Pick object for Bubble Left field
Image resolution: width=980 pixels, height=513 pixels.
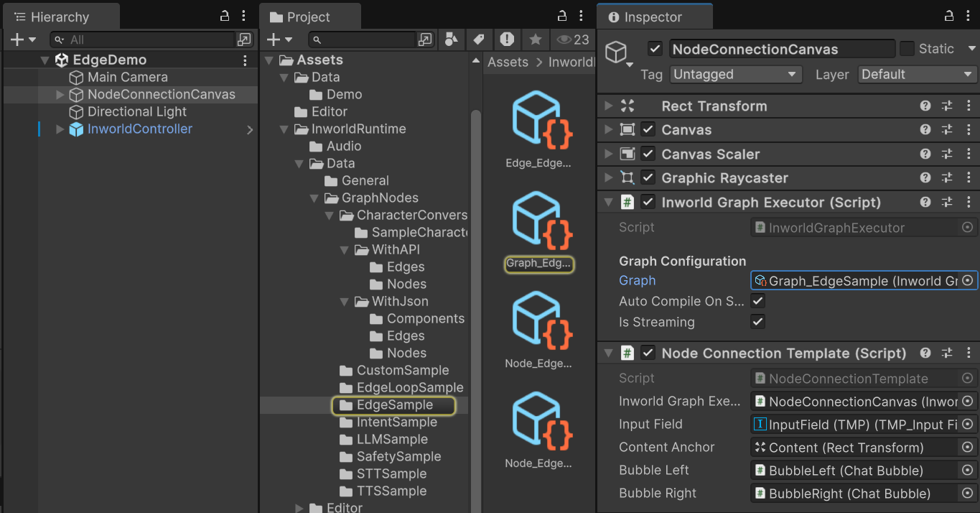[967, 471]
